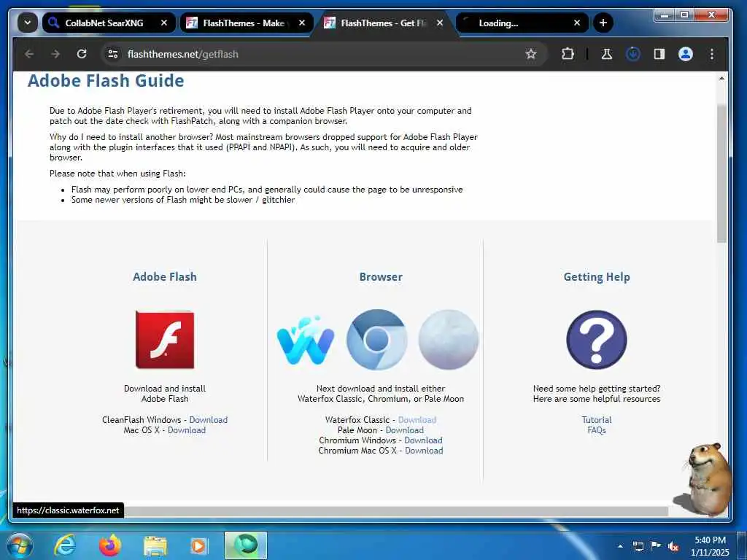Select the active browser taskbar button
747x560 pixels.
246,545
